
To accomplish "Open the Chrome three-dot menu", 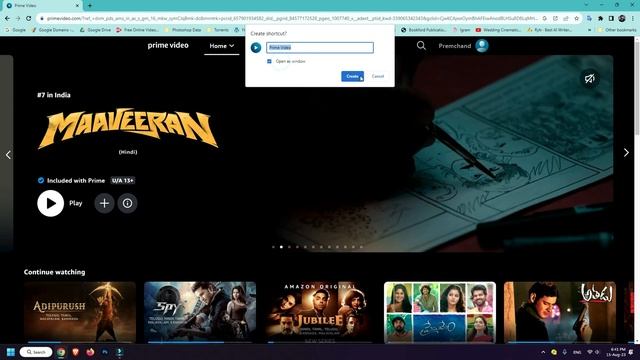I will [633, 18].
